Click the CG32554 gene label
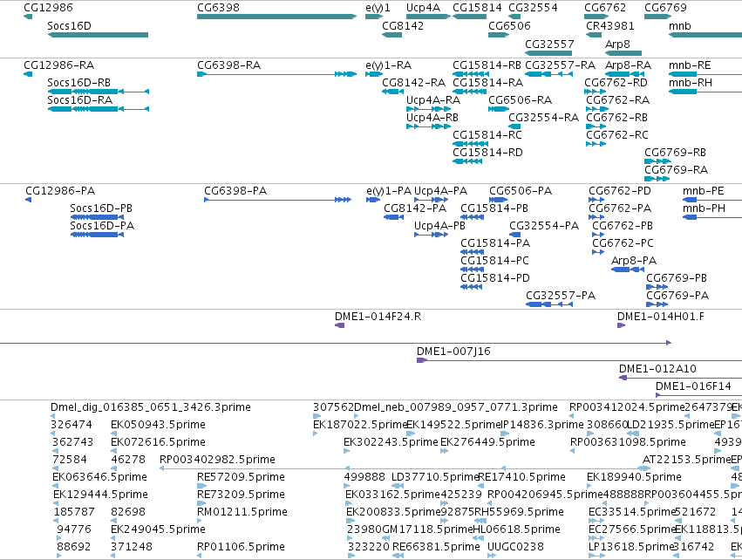The image size is (742, 560). click(533, 8)
